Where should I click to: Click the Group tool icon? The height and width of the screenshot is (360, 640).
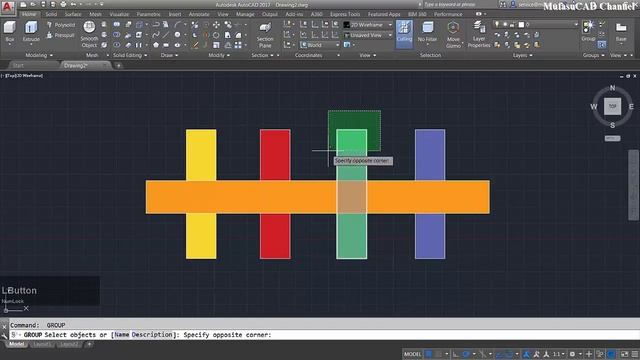pyautogui.click(x=588, y=31)
